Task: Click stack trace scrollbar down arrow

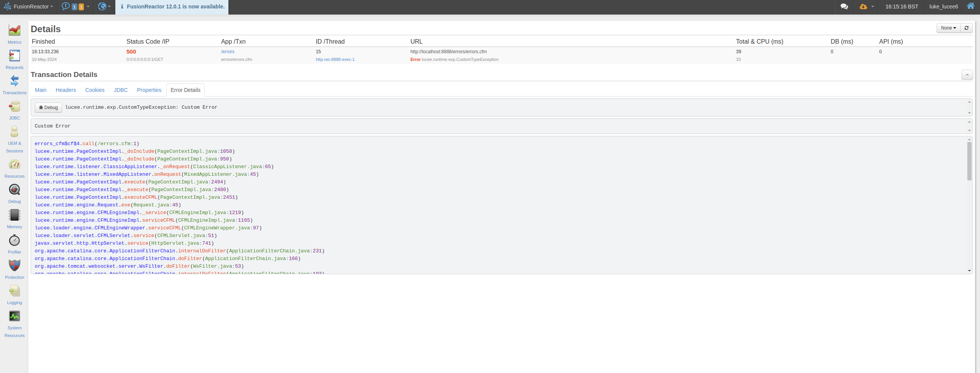Action: click(969, 271)
